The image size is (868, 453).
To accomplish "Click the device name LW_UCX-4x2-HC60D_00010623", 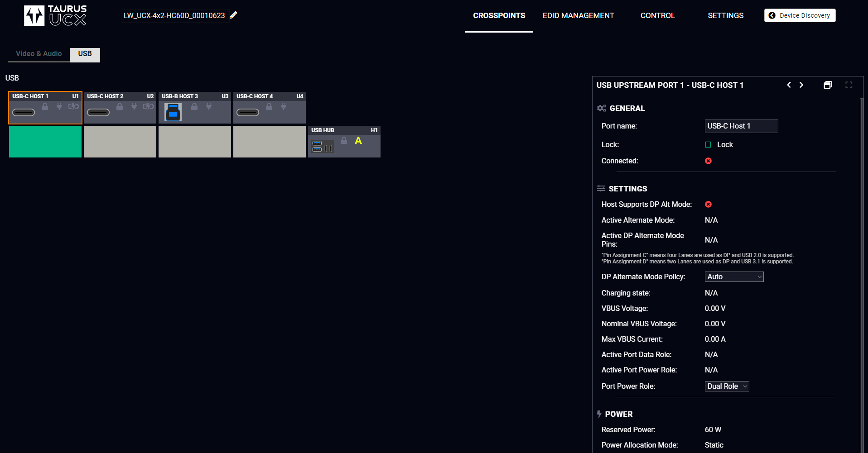I will (174, 15).
